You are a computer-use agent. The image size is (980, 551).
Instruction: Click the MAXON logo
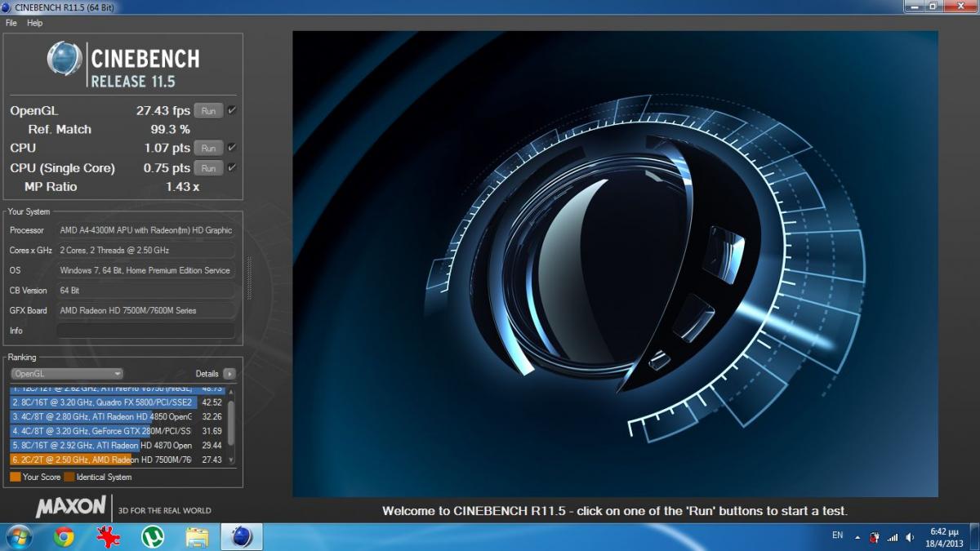click(x=70, y=507)
